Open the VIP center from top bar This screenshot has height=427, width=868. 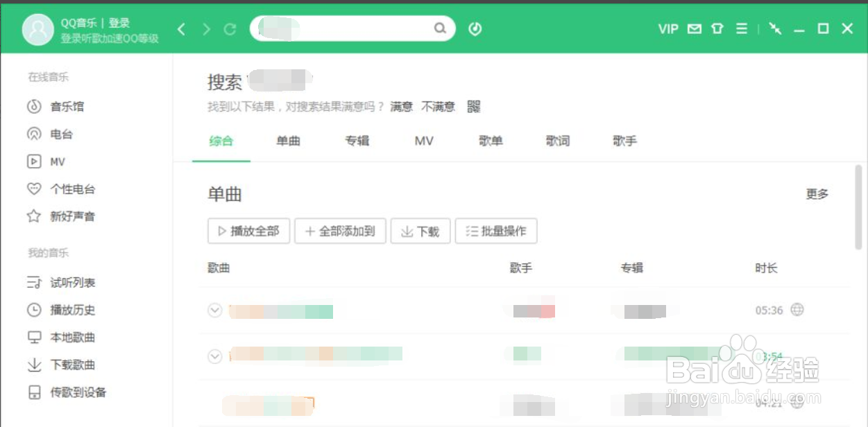pyautogui.click(x=667, y=28)
